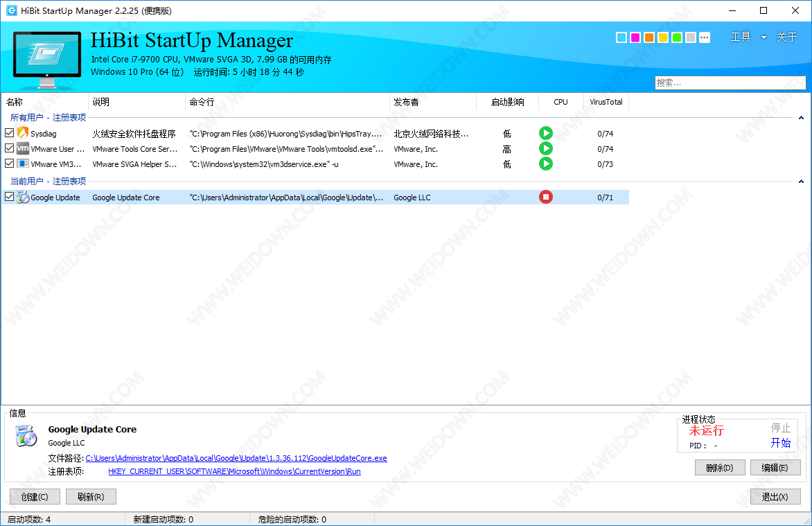Click the 退出(X) button
This screenshot has height=526, width=812.
(775, 496)
